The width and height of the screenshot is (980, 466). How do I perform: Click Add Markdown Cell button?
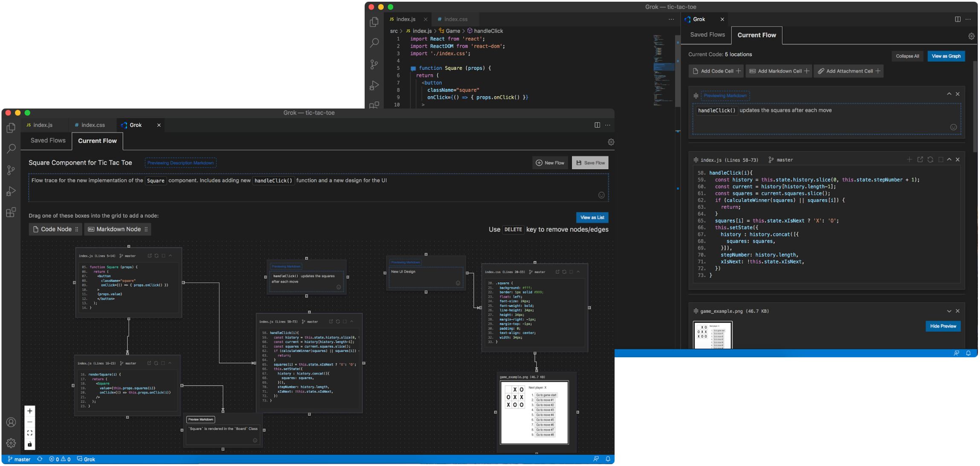pyautogui.click(x=779, y=71)
